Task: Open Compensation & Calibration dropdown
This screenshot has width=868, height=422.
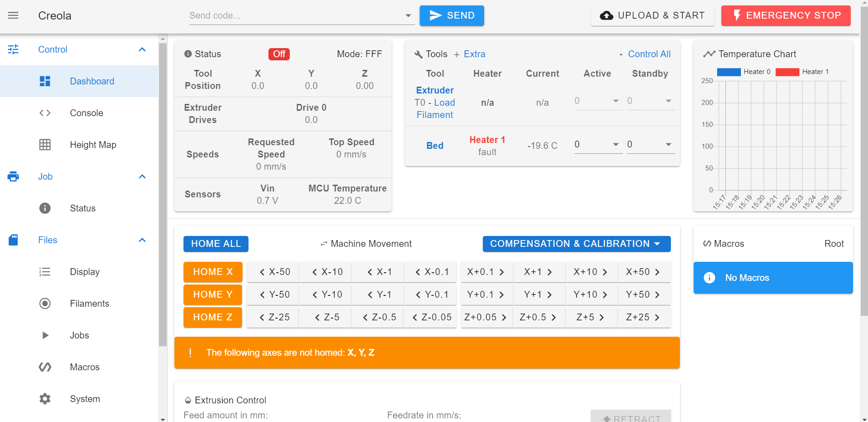Action: [576, 244]
